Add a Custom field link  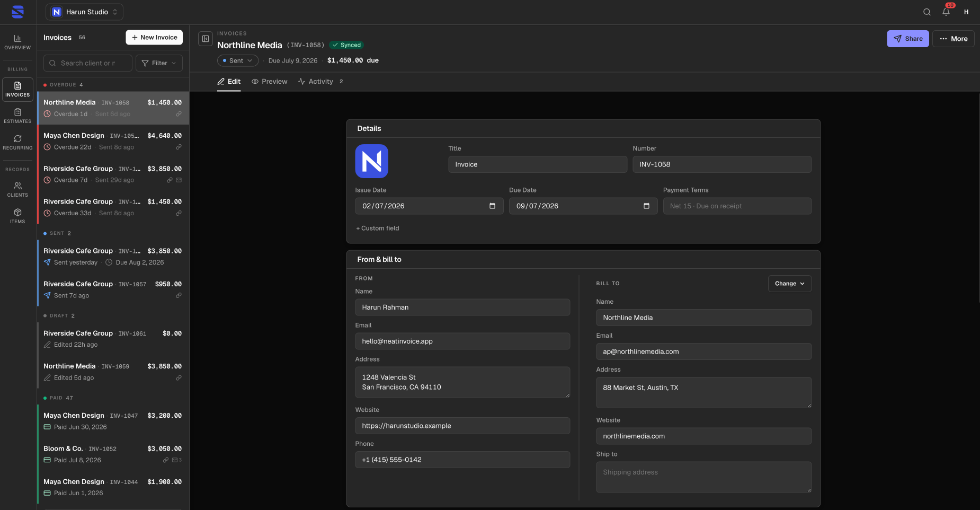click(377, 228)
